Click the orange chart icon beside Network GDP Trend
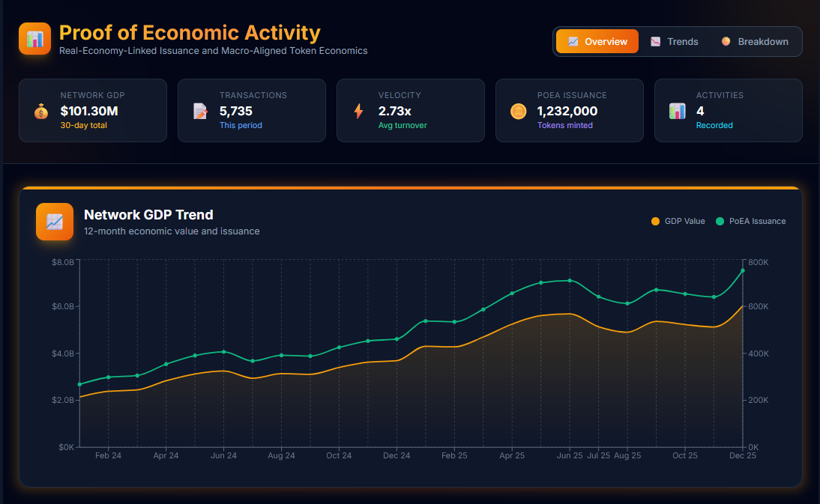The height and width of the screenshot is (504, 820). [55, 222]
